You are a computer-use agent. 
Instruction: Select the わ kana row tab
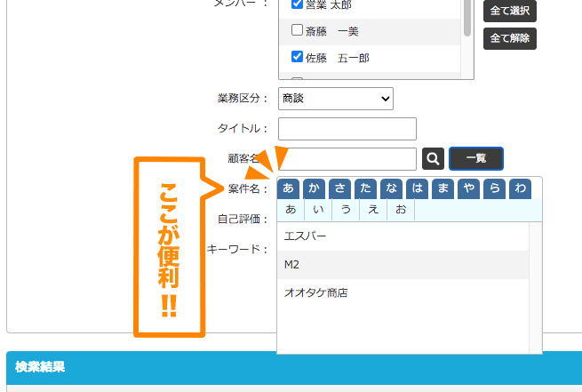[521, 188]
